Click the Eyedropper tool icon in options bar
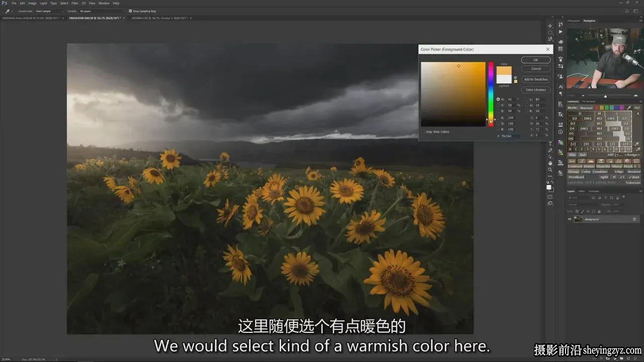644x362 pixels. pos(7,11)
